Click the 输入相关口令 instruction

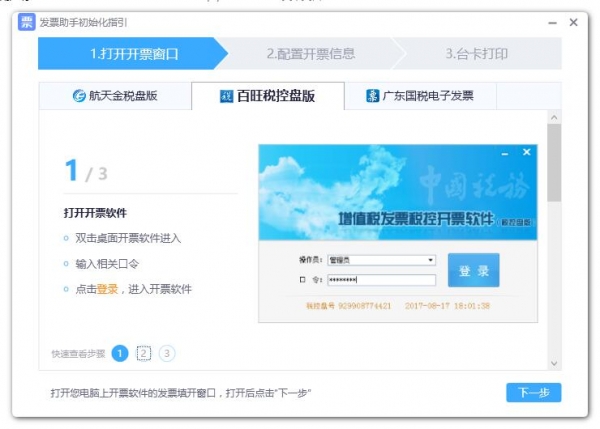[x=107, y=264]
